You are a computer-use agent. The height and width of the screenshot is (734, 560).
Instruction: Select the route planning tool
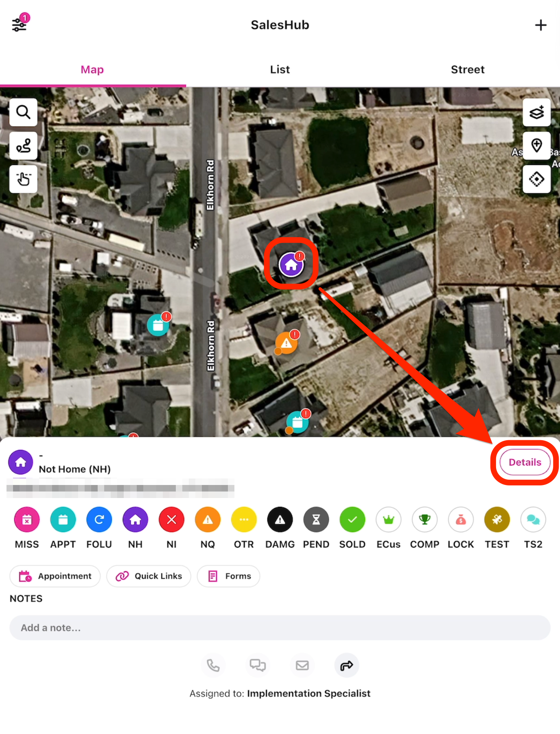tap(23, 146)
